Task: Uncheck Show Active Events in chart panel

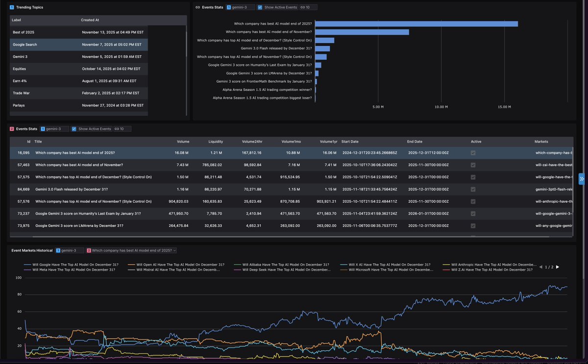Action: coord(260,7)
